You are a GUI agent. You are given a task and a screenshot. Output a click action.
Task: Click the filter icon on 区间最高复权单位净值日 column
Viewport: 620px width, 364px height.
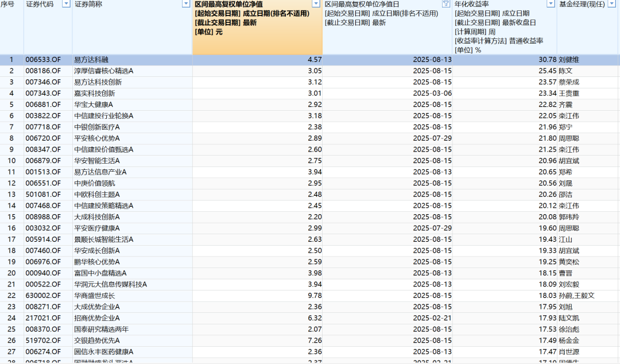coord(445,4)
